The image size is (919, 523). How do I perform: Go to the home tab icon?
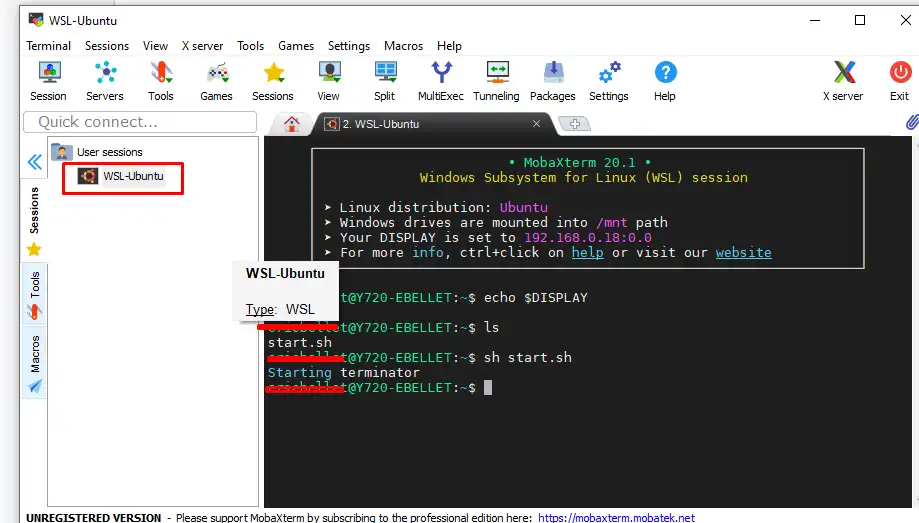(x=291, y=124)
